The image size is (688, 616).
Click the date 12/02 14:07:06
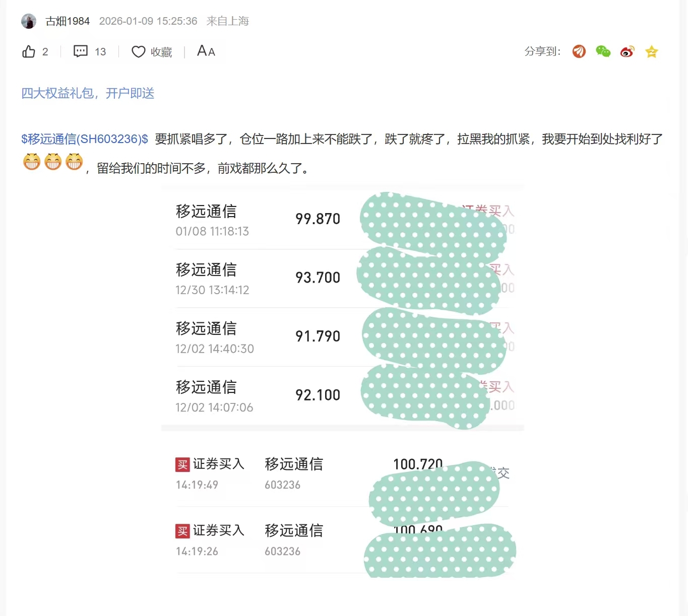[x=214, y=407]
